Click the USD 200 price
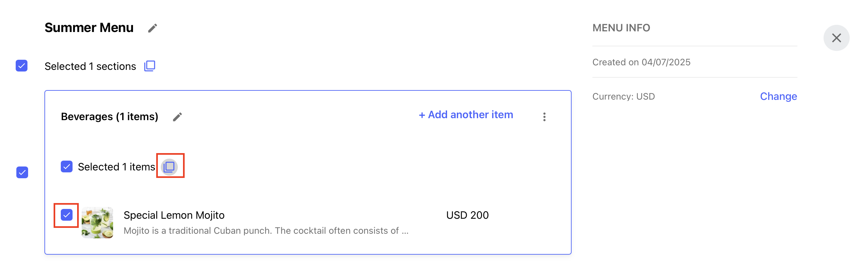Screen dimensions: 868x269 pyautogui.click(x=467, y=215)
